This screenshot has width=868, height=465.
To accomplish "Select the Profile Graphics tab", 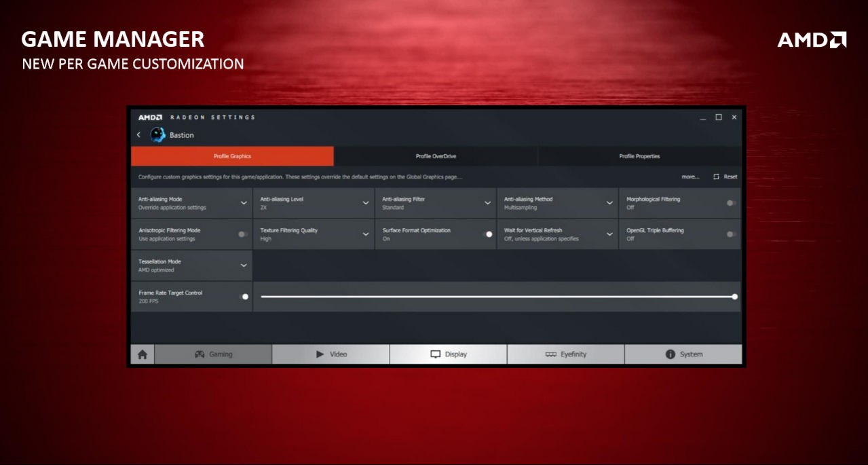I will [232, 156].
